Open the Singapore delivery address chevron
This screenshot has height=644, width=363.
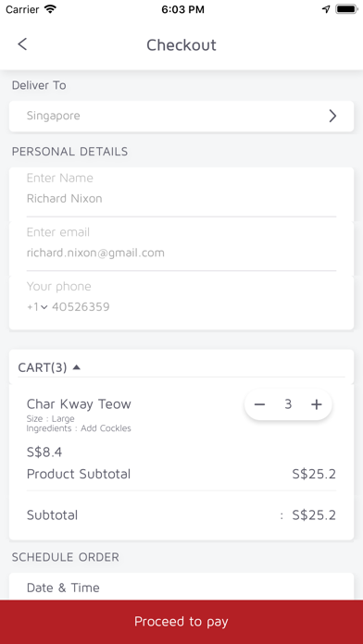point(332,117)
